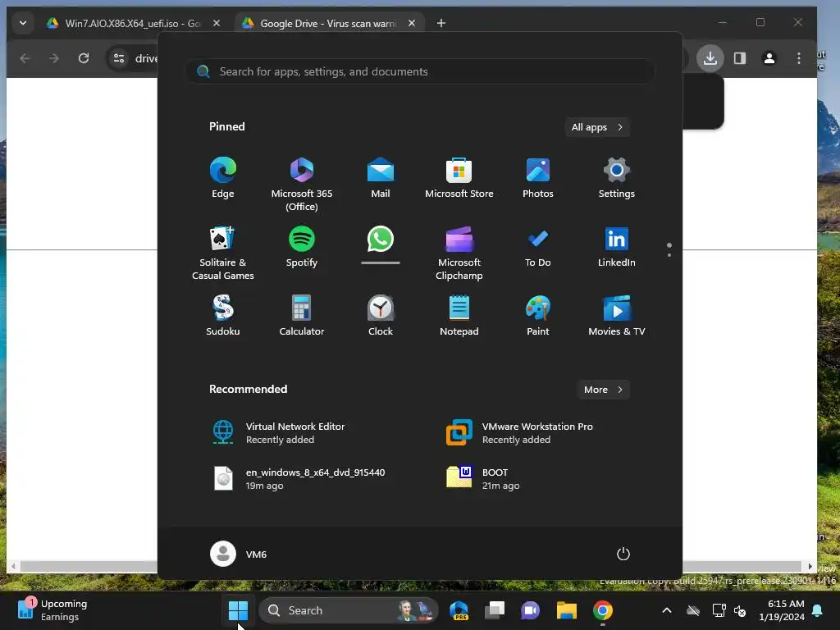Click the VM6 user account
Screen dimensions: 840x630
click(239, 554)
